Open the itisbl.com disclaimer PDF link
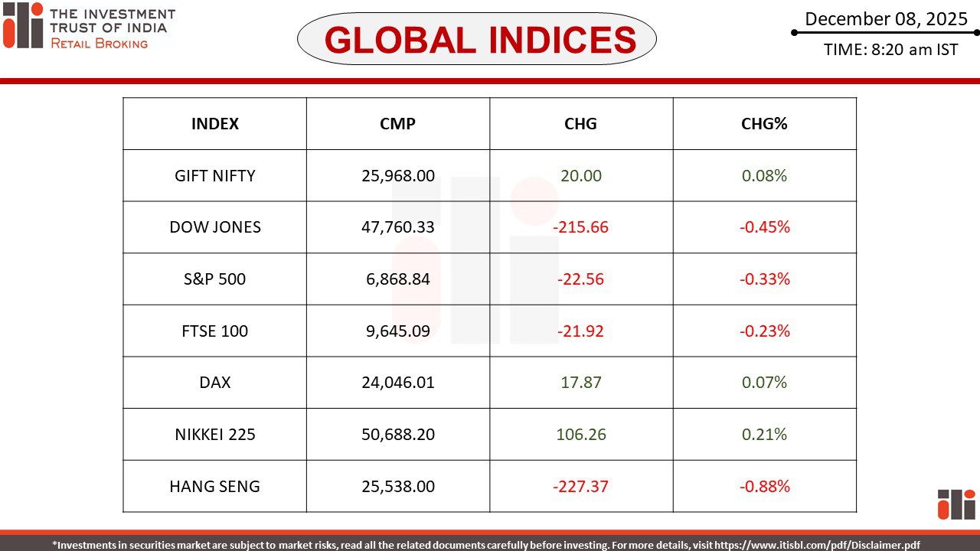The height and width of the screenshot is (551, 980). tap(817, 545)
